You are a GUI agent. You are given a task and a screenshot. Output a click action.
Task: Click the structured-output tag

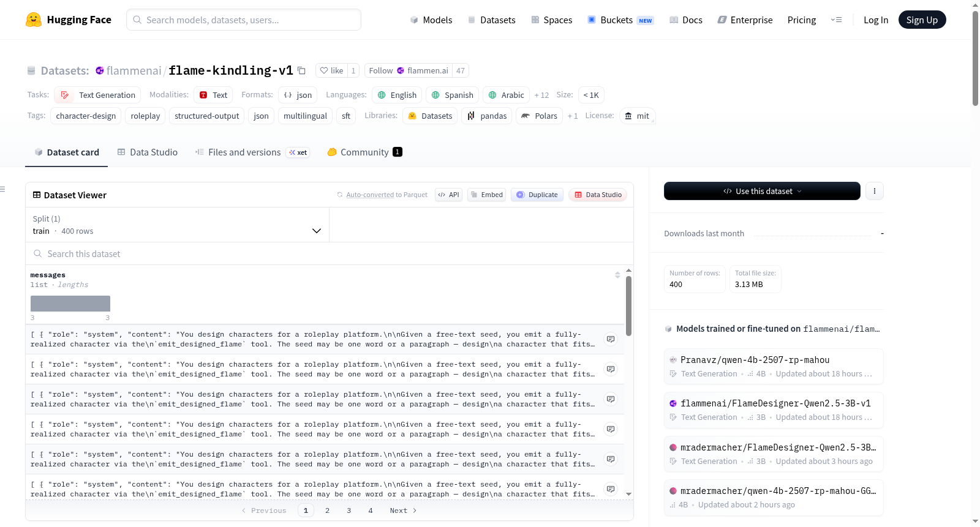(206, 116)
